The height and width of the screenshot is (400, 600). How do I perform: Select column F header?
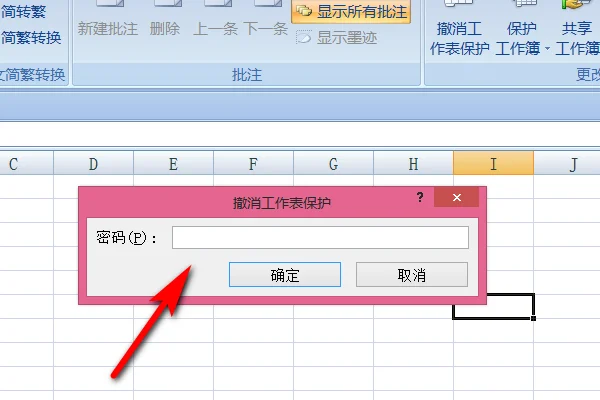[253, 164]
